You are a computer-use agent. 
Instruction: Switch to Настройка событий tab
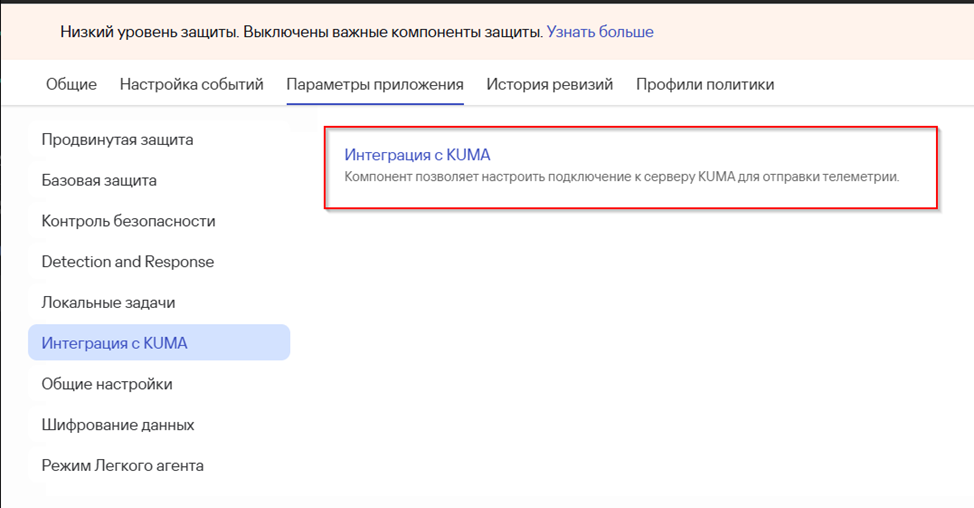(191, 84)
